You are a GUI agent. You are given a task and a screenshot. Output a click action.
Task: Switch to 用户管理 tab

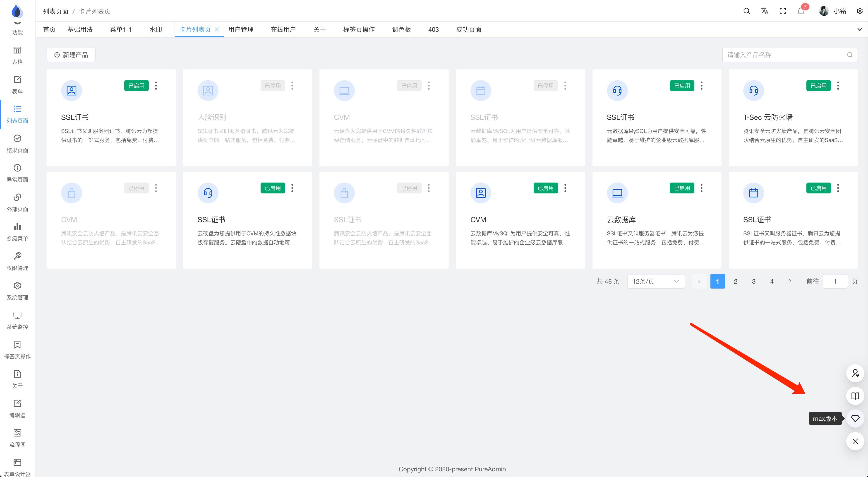pyautogui.click(x=241, y=30)
